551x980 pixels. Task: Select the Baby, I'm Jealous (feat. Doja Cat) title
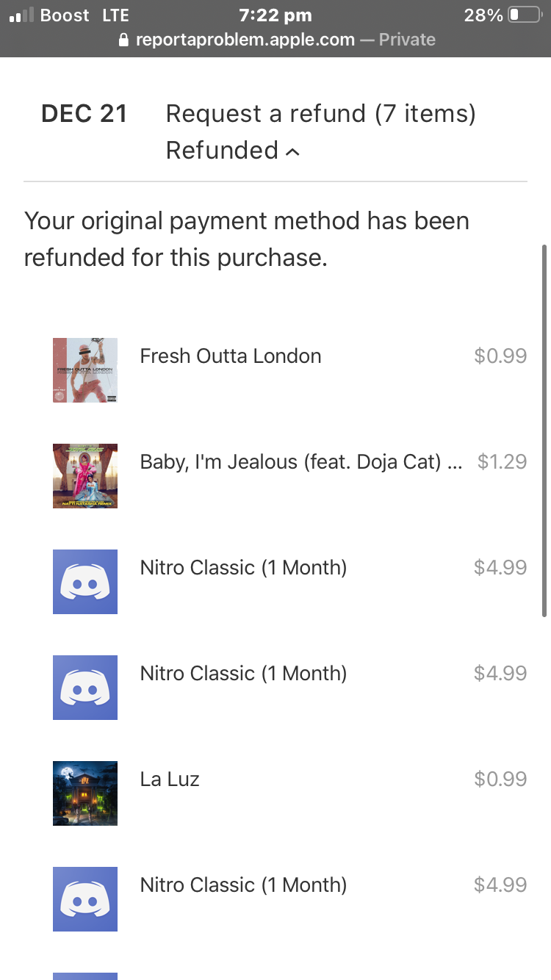[x=300, y=462]
